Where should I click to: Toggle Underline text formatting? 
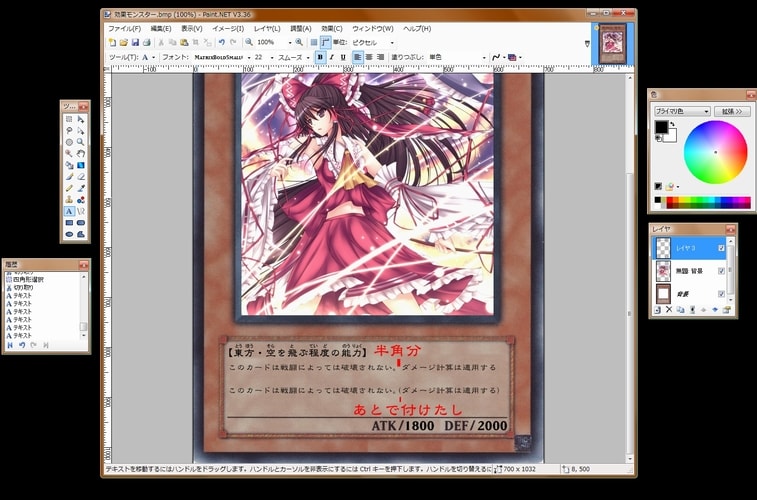click(x=343, y=57)
